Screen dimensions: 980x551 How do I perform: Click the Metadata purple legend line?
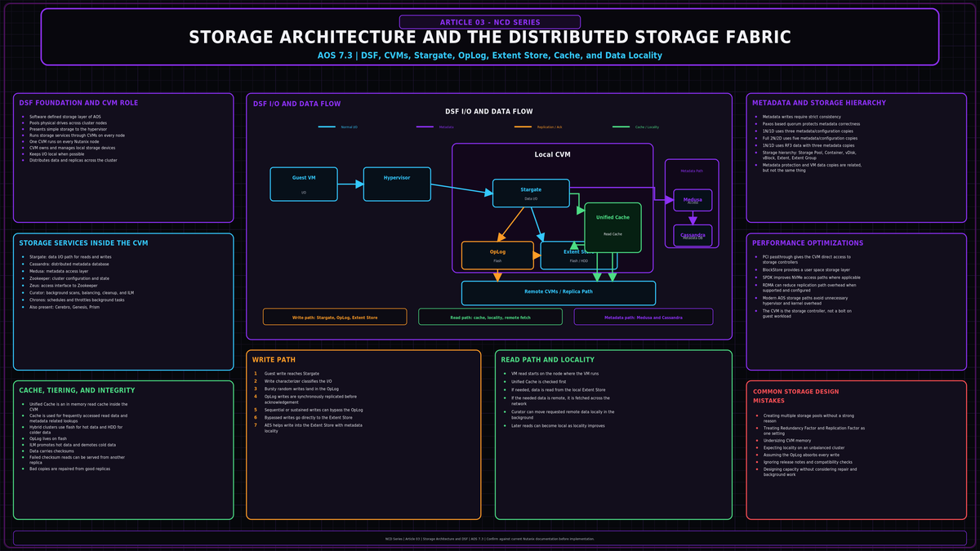pos(425,127)
